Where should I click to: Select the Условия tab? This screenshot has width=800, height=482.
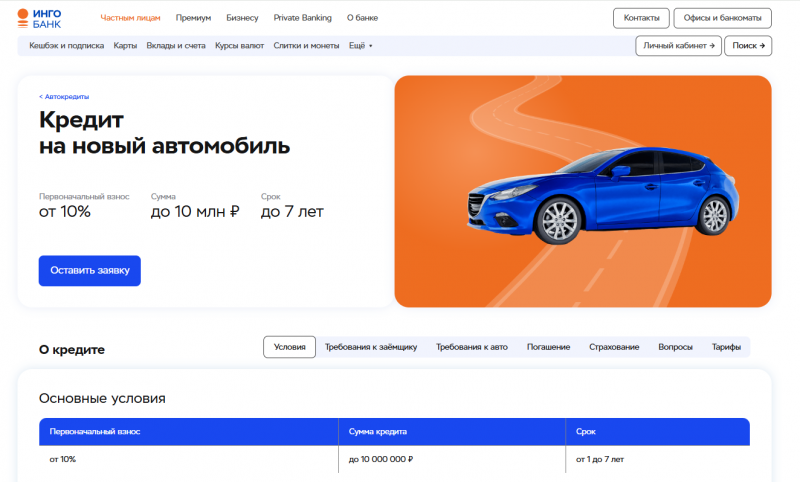pos(289,347)
